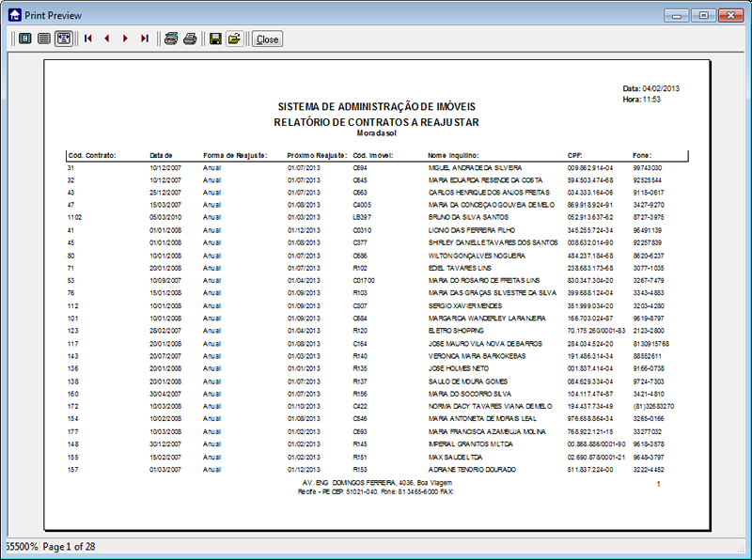
Task: Select the ELETRO SHOPPING row in report
Action: pyautogui.click(x=455, y=331)
